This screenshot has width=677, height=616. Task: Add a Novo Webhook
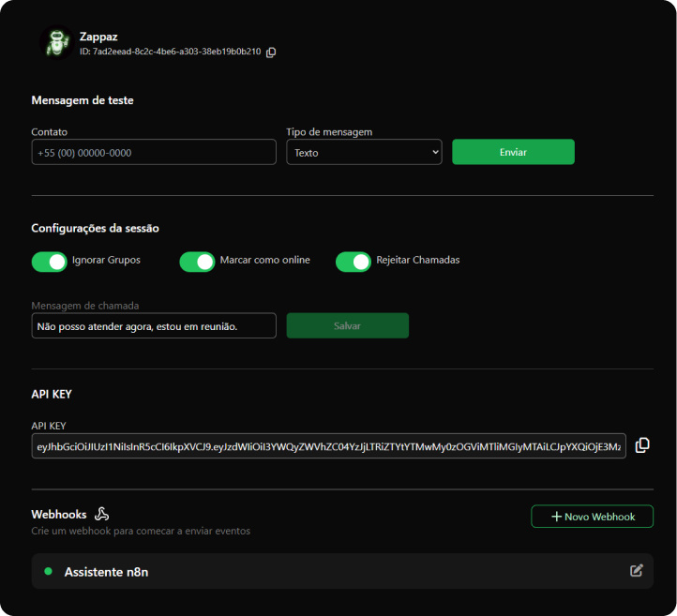tap(592, 517)
